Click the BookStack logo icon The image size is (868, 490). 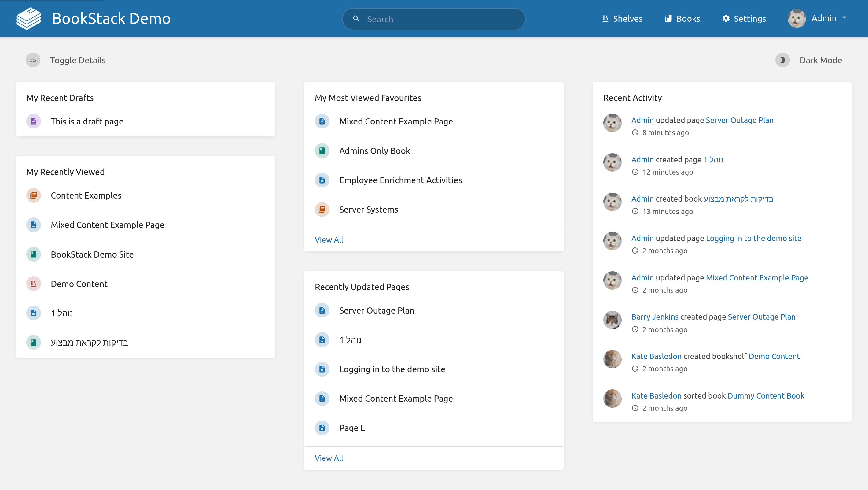[29, 18]
